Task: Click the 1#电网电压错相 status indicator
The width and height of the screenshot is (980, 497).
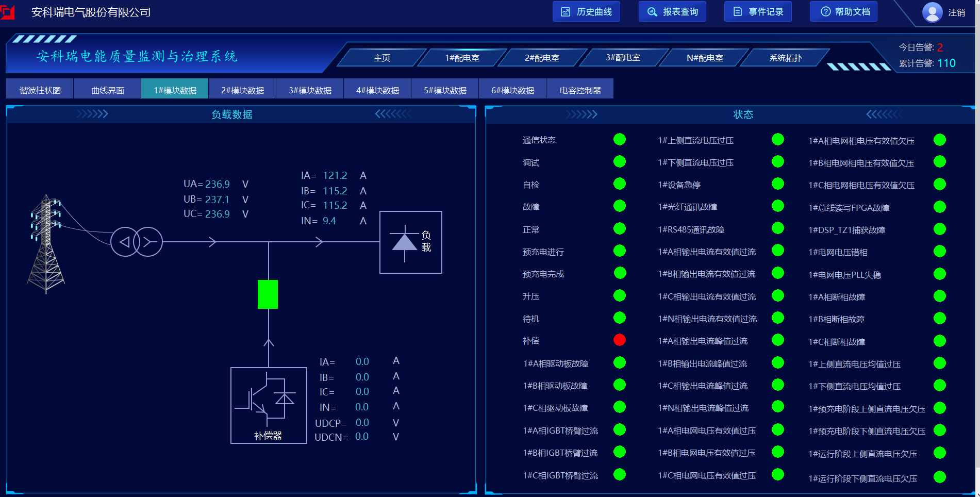Action: pyautogui.click(x=939, y=252)
